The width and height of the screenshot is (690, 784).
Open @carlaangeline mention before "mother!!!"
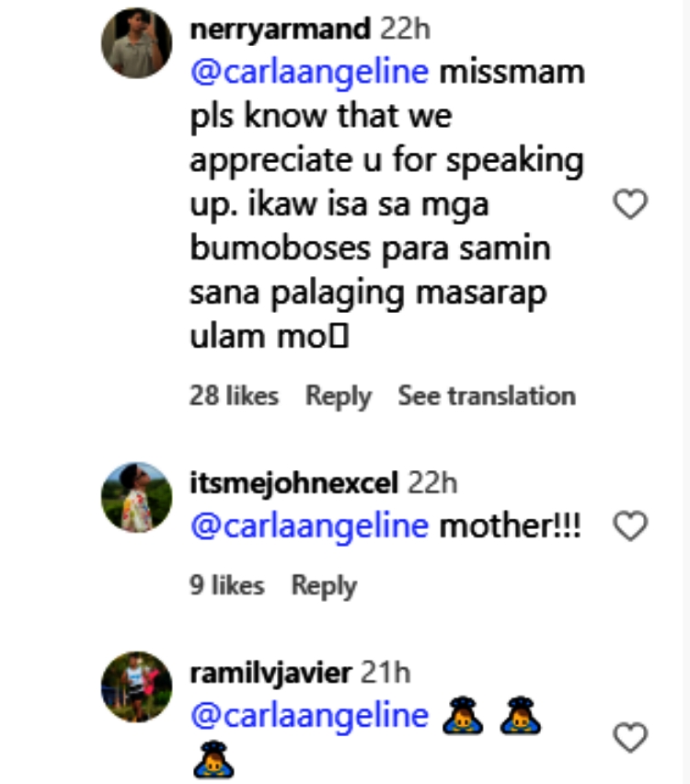tap(308, 526)
